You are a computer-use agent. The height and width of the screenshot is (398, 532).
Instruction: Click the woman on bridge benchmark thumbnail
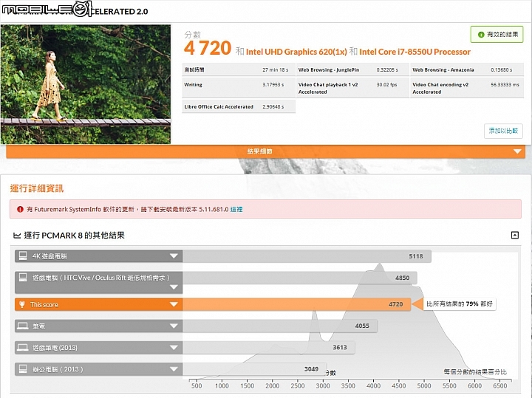tap(86, 84)
